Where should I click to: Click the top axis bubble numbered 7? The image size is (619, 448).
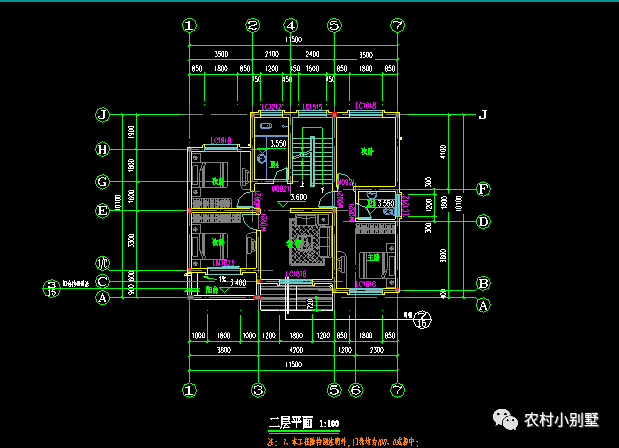click(x=397, y=25)
